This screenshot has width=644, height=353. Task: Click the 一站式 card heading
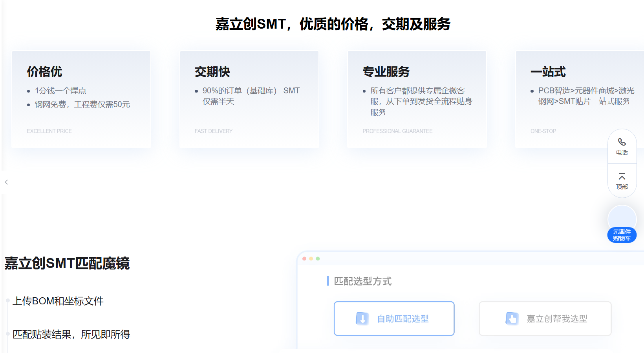coord(548,72)
